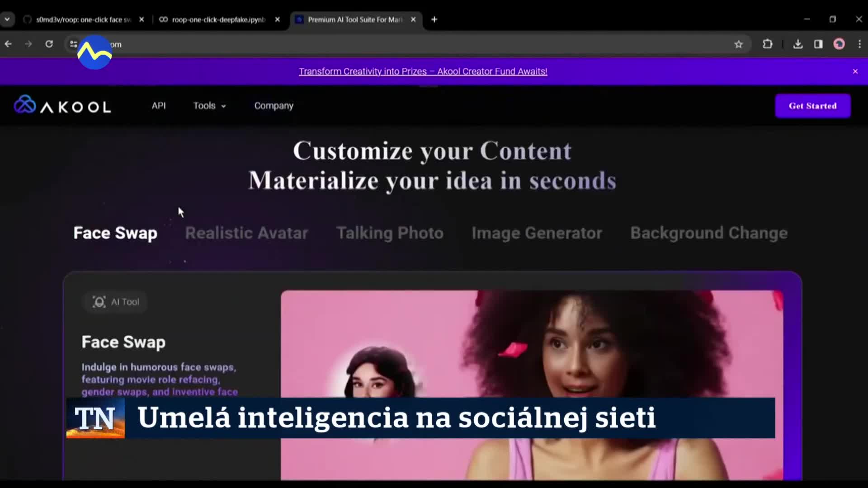
Task: Expand the Tools dropdown menu
Action: click(x=210, y=106)
